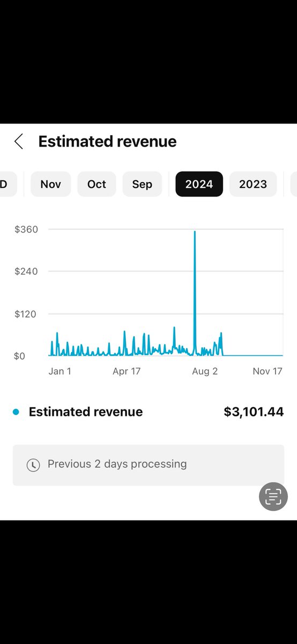Image resolution: width=297 pixels, height=644 pixels.
Task: Tap the Apr 17 axis label
Action: pos(127,371)
